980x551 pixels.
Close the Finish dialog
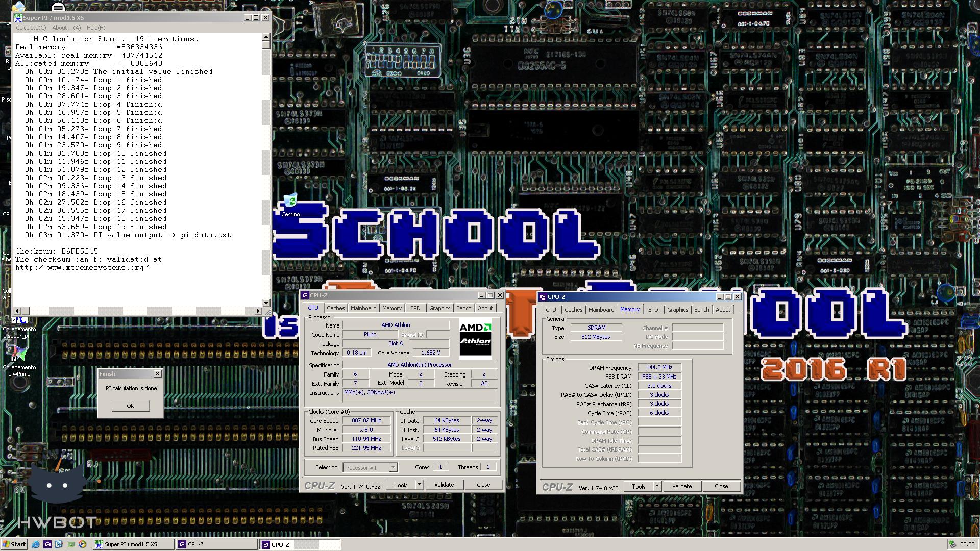(x=157, y=374)
